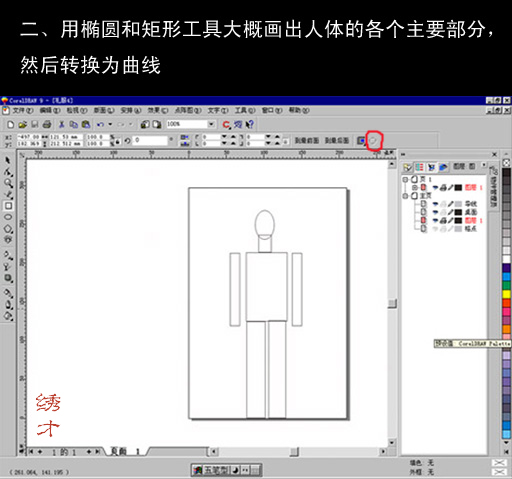Click the Corel application launcher icon
Image resolution: width=512 pixels, height=479 pixels.
227,125
